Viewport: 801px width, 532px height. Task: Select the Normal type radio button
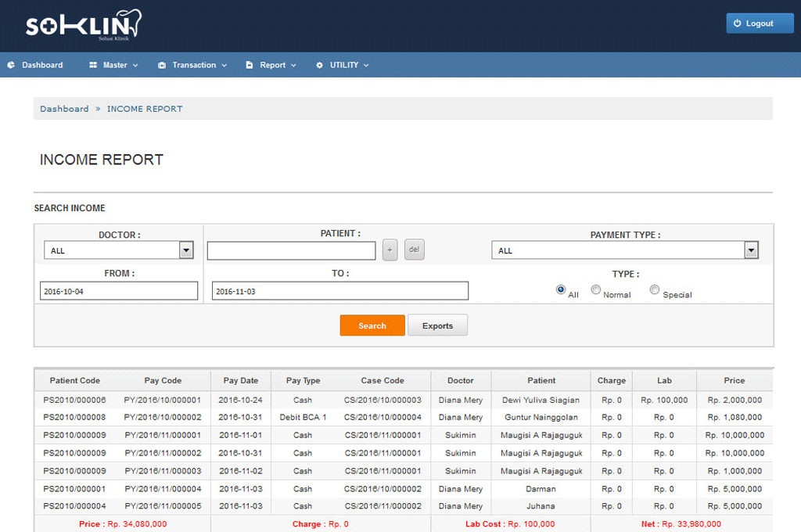pos(596,289)
